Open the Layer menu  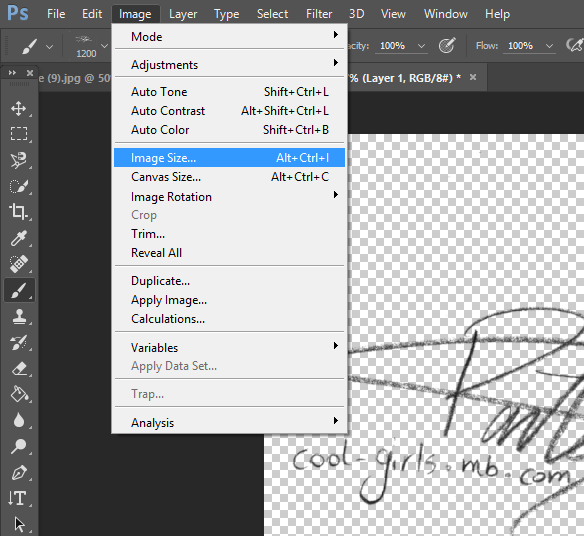(183, 14)
